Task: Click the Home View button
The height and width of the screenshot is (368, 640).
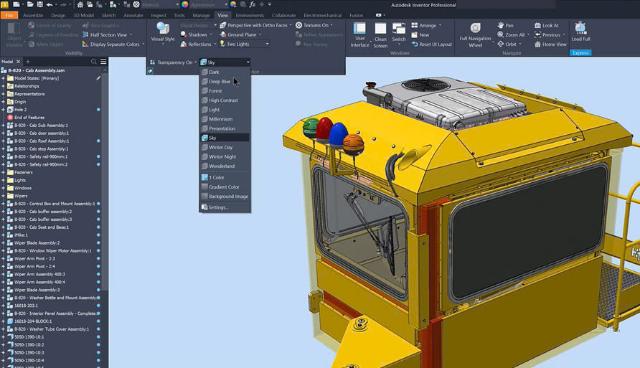Action: pos(551,44)
